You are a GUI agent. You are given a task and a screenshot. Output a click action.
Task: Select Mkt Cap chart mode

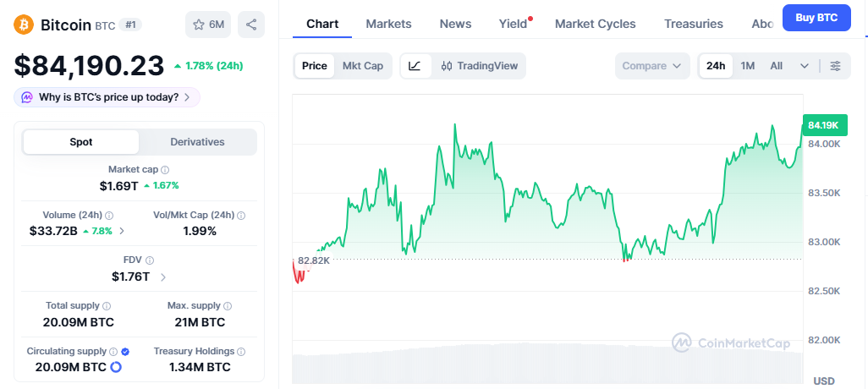363,66
